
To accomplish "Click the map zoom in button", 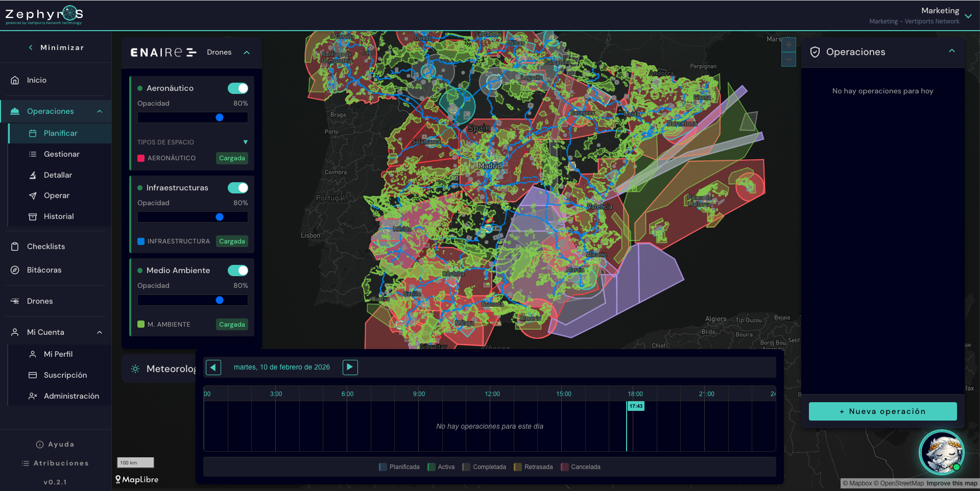I will pos(788,45).
